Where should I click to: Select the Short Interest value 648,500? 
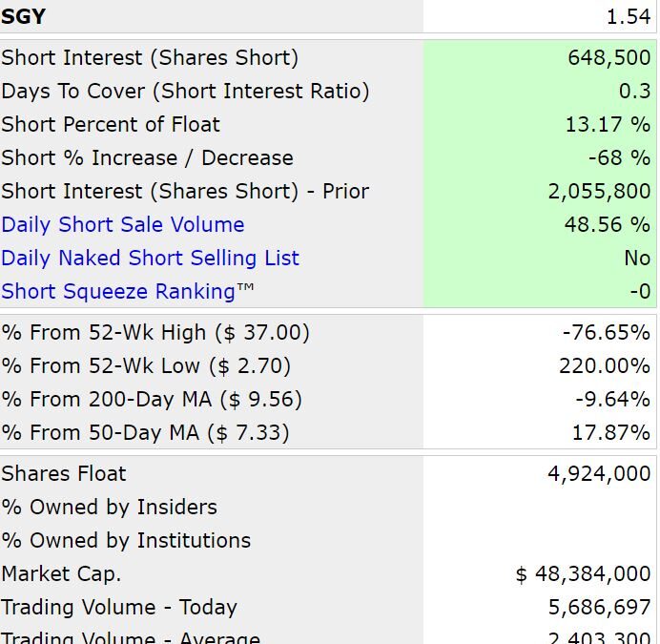click(x=609, y=57)
